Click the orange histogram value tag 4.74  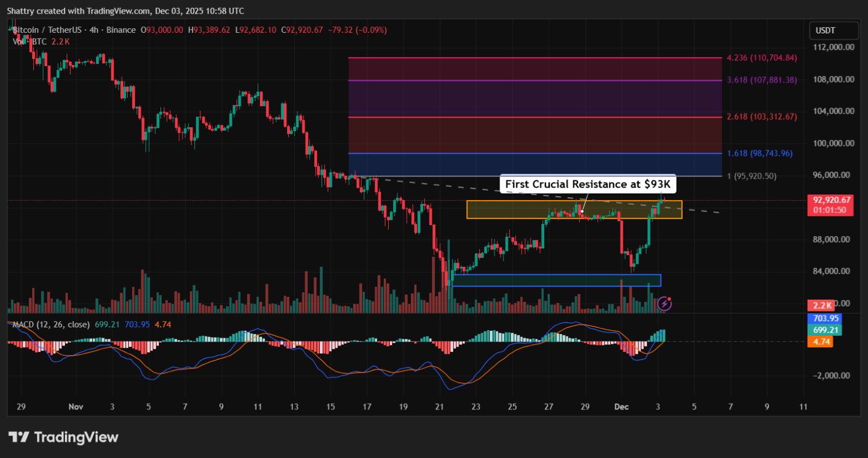(821, 342)
